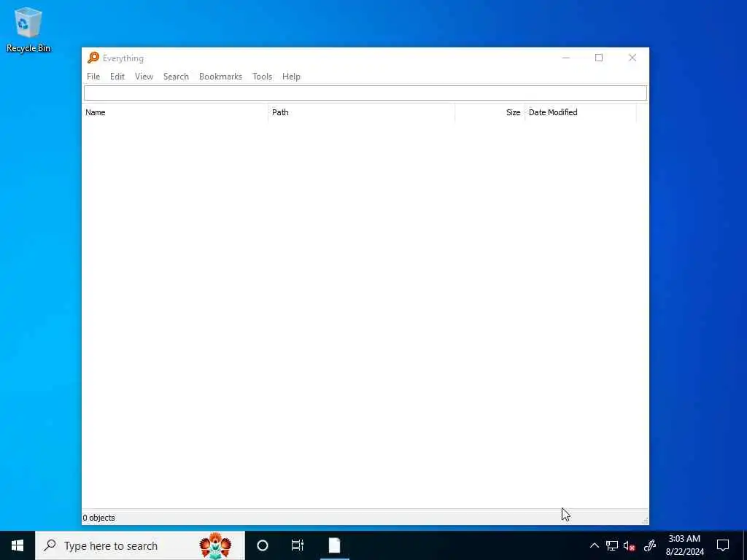The width and height of the screenshot is (747, 560).
Task: Focus the Everything search input box
Action: pos(365,93)
